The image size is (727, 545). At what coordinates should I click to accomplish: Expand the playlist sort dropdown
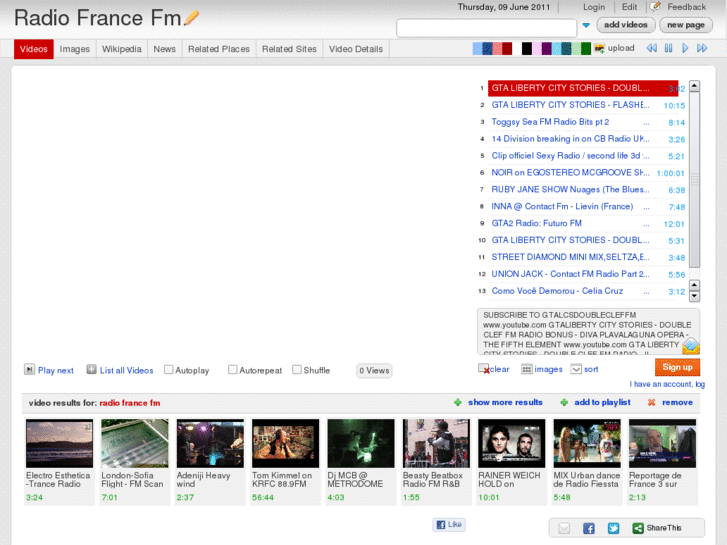point(576,369)
